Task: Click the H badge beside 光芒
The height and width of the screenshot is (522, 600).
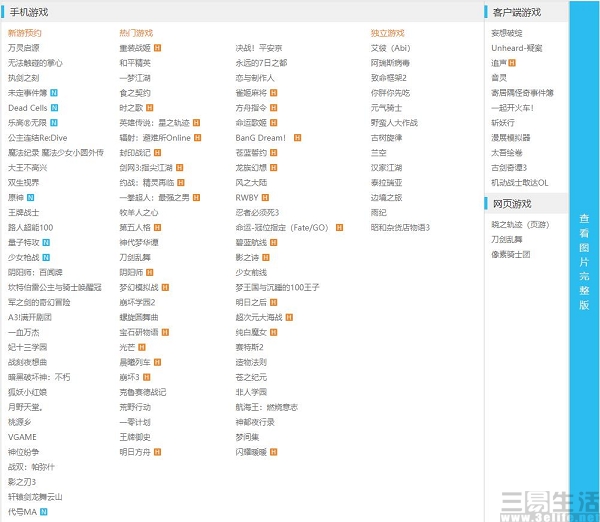Action: [x=142, y=347]
